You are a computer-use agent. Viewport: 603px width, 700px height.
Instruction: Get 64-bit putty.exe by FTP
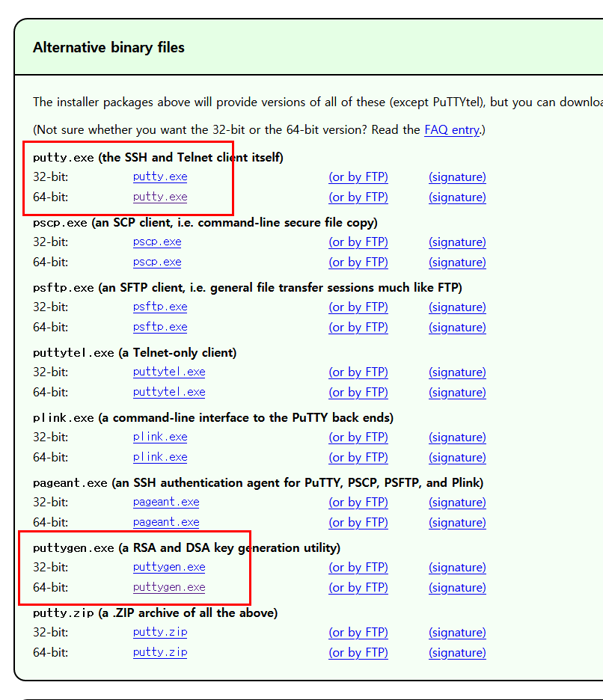pyautogui.click(x=358, y=197)
